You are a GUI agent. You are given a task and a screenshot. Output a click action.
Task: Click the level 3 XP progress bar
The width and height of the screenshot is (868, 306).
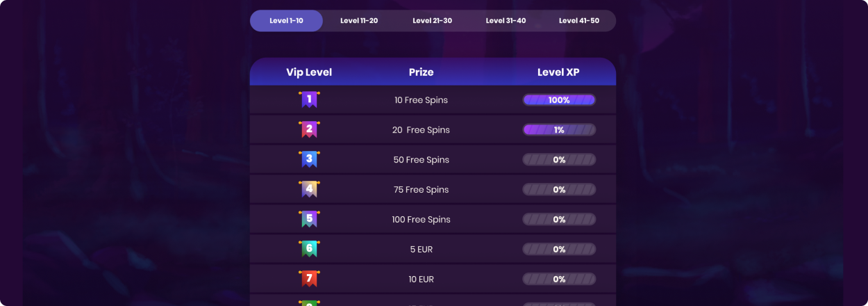(559, 160)
